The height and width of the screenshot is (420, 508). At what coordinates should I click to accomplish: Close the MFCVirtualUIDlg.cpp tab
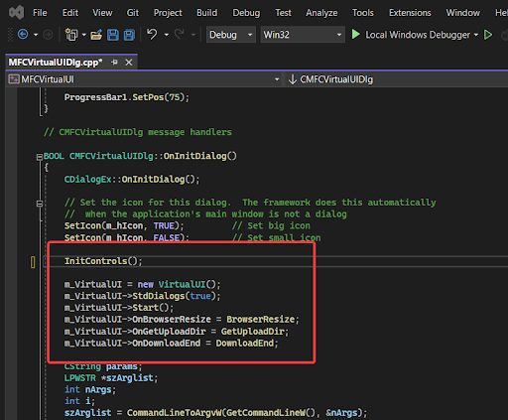point(129,63)
